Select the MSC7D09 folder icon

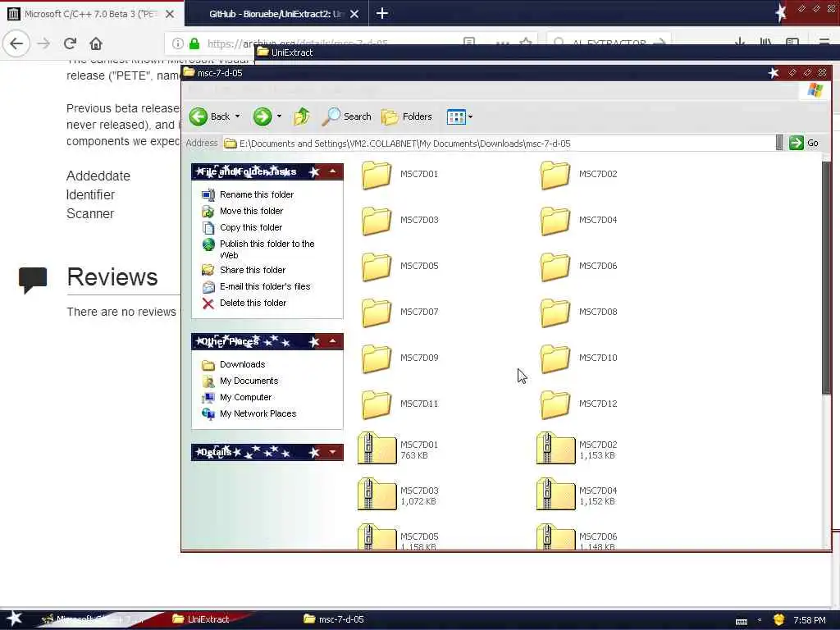[x=377, y=358]
